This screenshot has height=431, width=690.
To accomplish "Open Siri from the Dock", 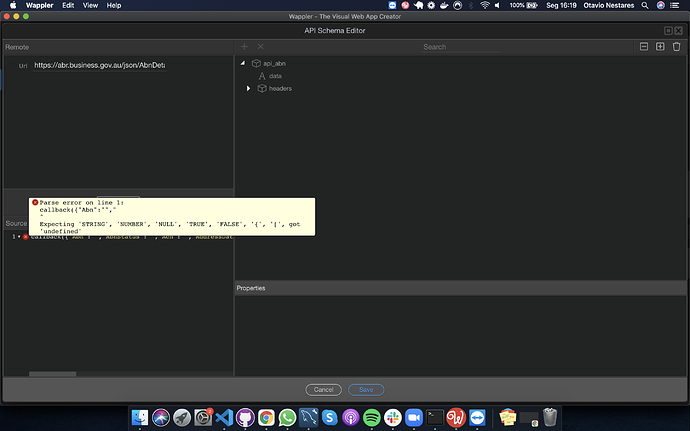I will pyautogui.click(x=161, y=417).
